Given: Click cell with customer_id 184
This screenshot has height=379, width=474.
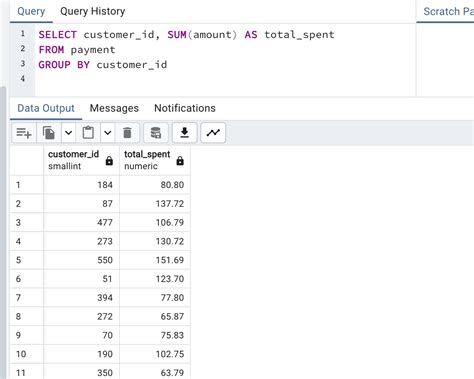Looking at the screenshot, I should coord(81,185).
